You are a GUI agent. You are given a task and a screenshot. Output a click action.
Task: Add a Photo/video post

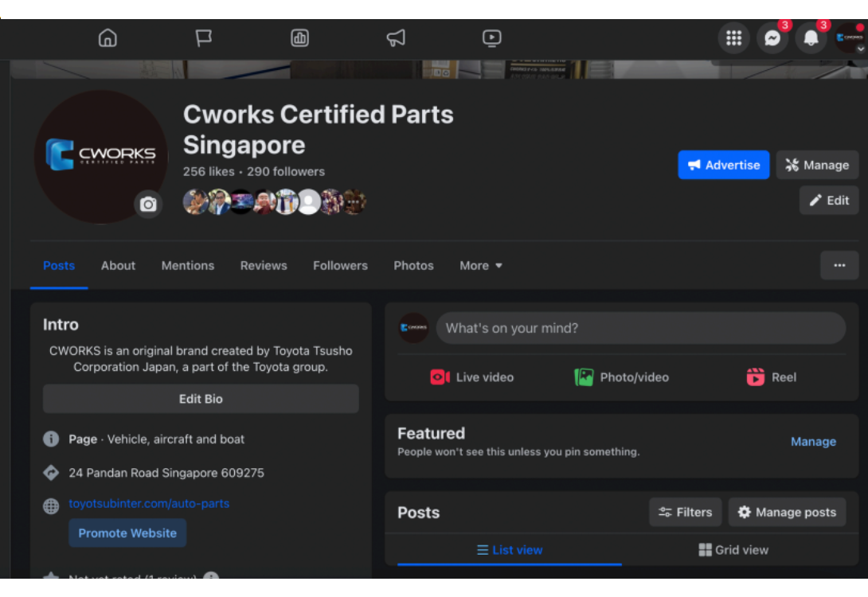tap(621, 377)
